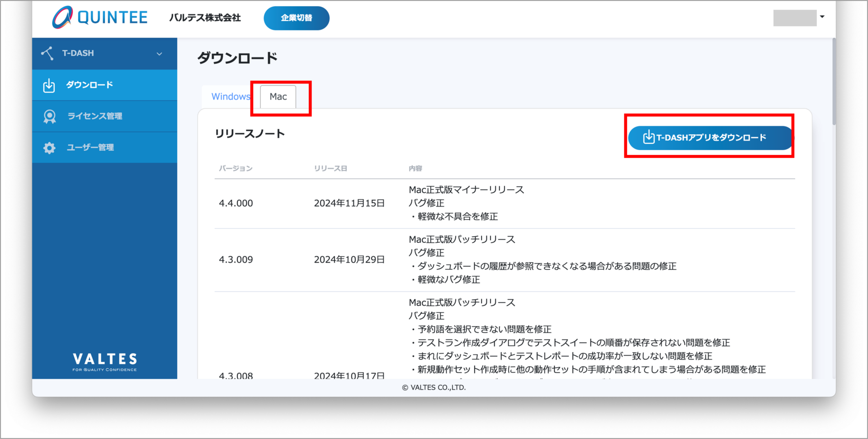Click the download icon inside the T-DASH app button

point(648,137)
